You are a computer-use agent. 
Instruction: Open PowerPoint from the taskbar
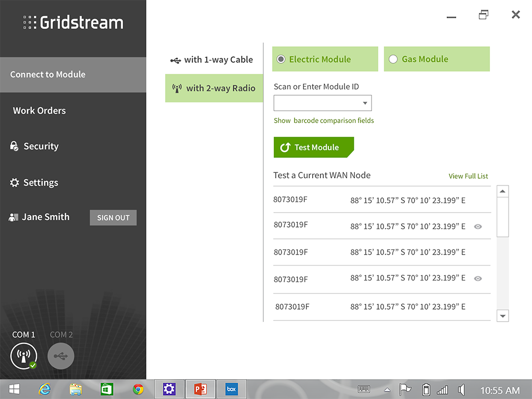(x=200, y=389)
